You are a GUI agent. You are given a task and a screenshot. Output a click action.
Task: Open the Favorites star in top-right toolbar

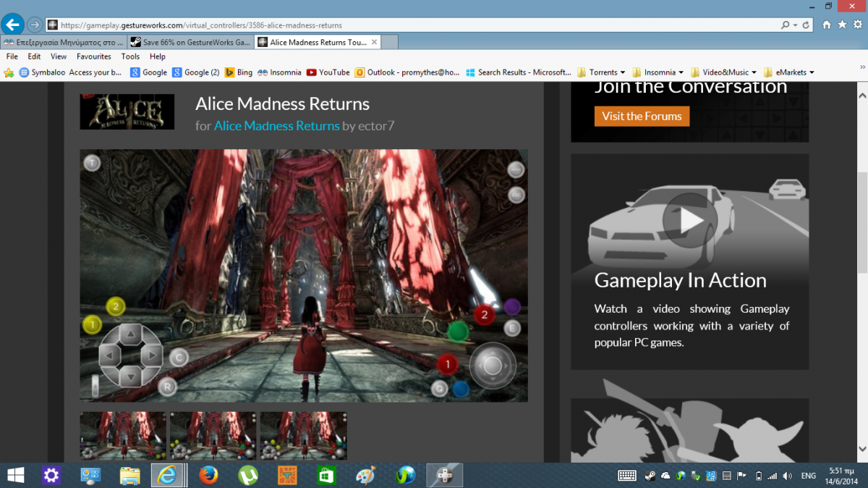click(x=842, y=25)
